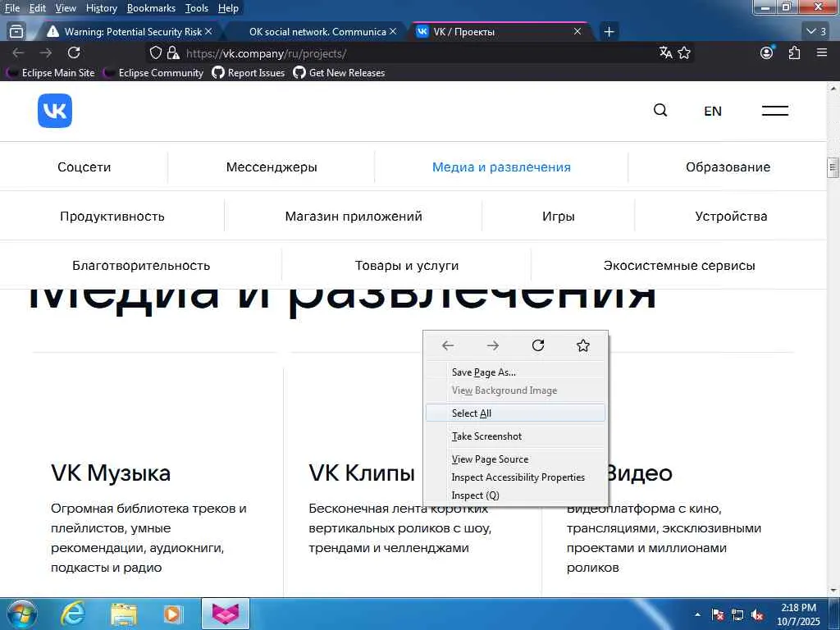Choose Inspect Accessibility Properties
Image resolution: width=840 pixels, height=630 pixels.
click(515, 477)
